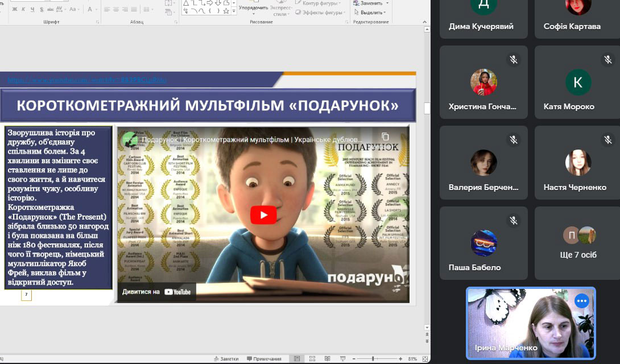Viewport: 620px width, 364px height.
Task: Click slide number 7 box
Action: click(x=26, y=295)
